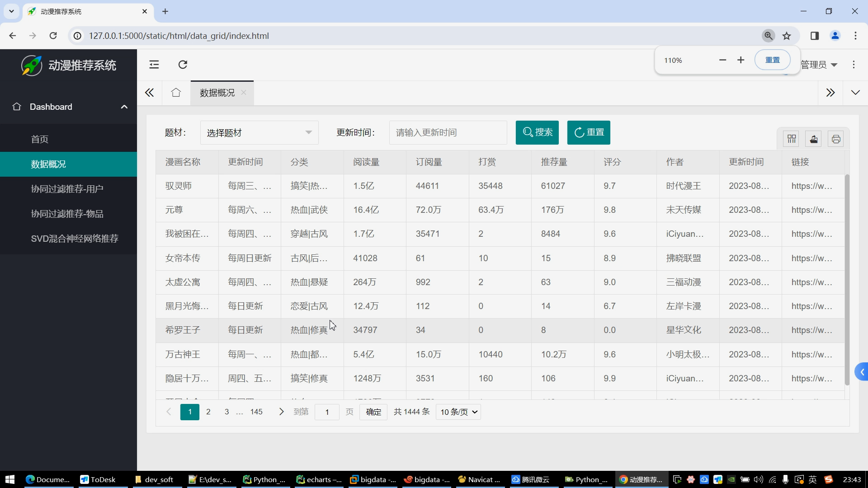Expand the 管理员 user menu
This screenshot has height=488, width=868.
819,65
